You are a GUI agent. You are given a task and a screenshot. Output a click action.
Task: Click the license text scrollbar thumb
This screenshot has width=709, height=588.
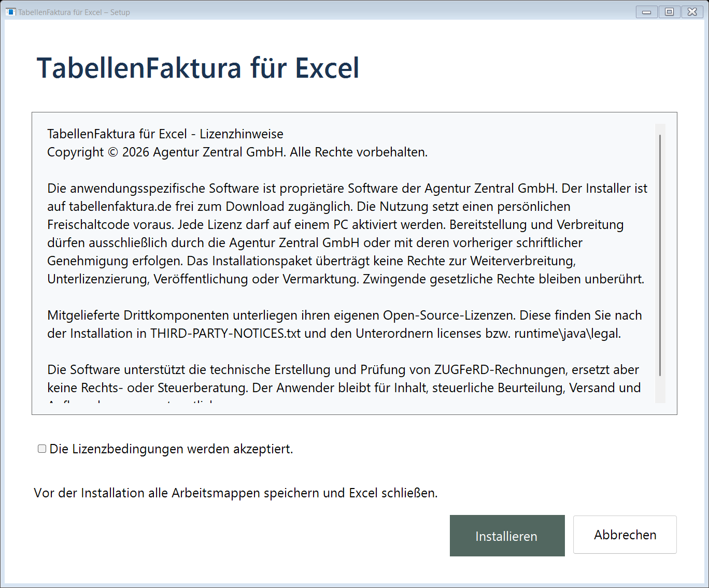pos(660,255)
